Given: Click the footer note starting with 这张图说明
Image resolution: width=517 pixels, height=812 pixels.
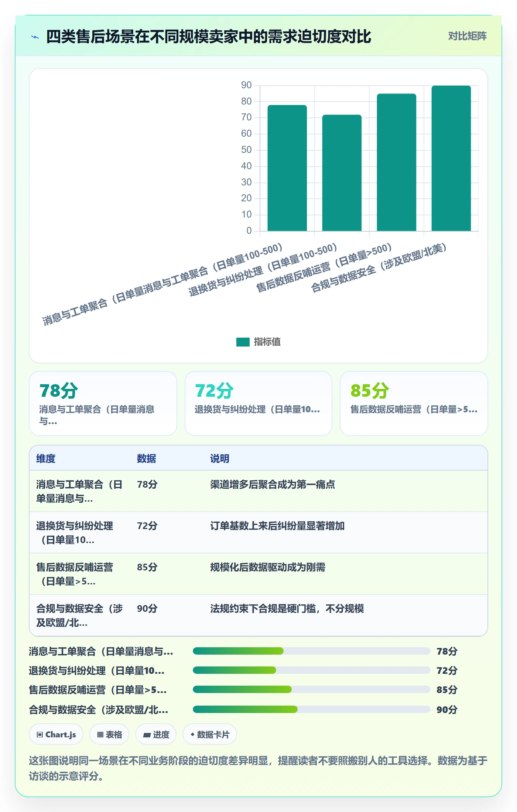Looking at the screenshot, I should click(x=258, y=768).
